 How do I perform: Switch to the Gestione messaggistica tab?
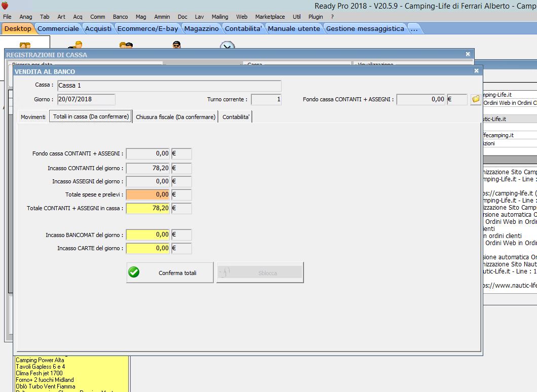coord(365,29)
